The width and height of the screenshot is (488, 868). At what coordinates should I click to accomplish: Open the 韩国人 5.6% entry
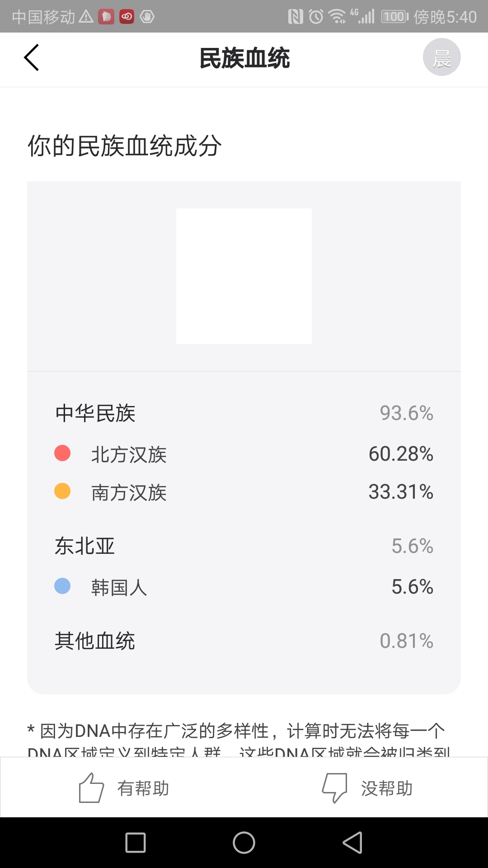(244, 587)
